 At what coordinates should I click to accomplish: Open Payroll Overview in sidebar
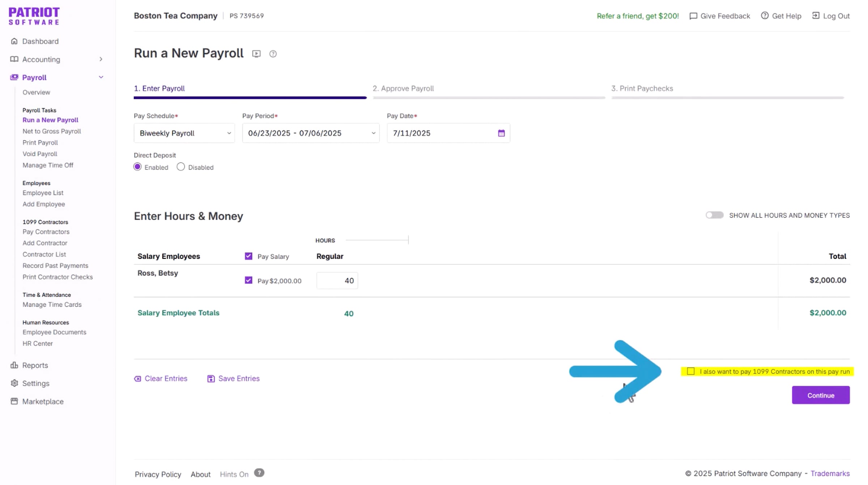[x=37, y=92]
